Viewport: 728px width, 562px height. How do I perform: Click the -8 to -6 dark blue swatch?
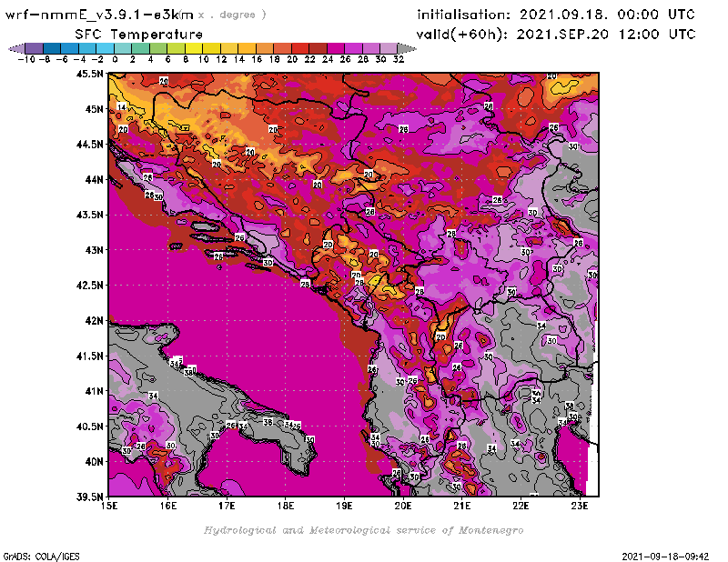[52, 49]
